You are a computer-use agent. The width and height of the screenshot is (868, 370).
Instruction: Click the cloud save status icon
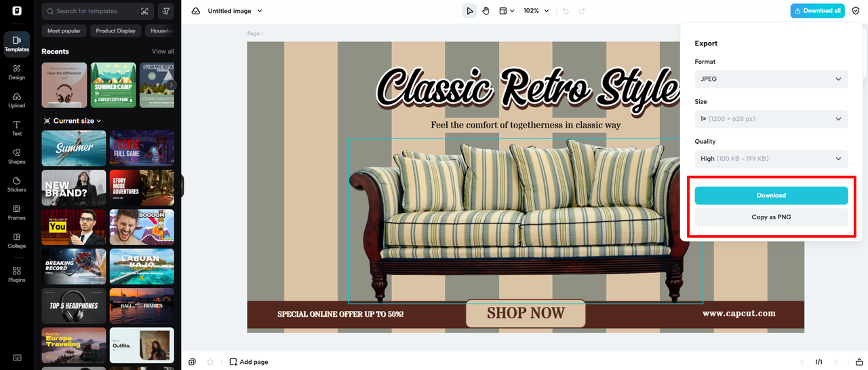196,11
